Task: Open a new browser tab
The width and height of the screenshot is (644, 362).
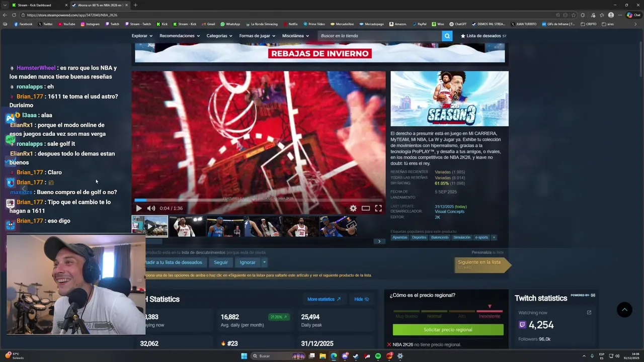Action: click(135, 5)
